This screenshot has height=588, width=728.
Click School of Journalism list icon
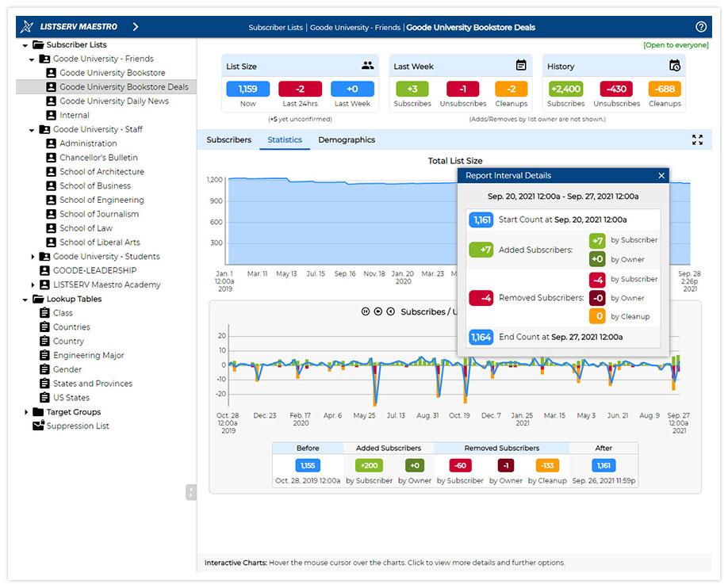tap(51, 214)
